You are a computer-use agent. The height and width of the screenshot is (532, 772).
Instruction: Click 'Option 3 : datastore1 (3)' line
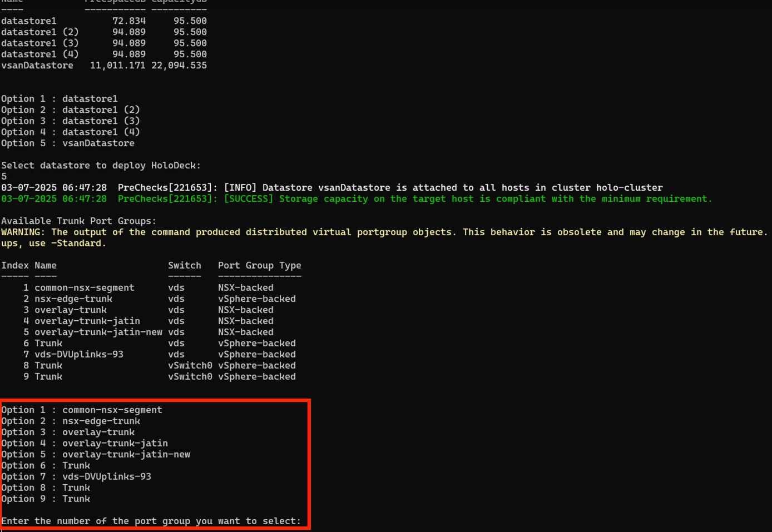click(70, 121)
